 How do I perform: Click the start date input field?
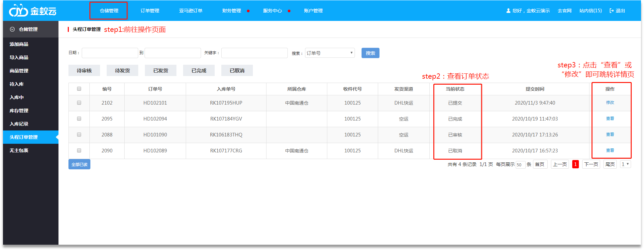point(110,53)
